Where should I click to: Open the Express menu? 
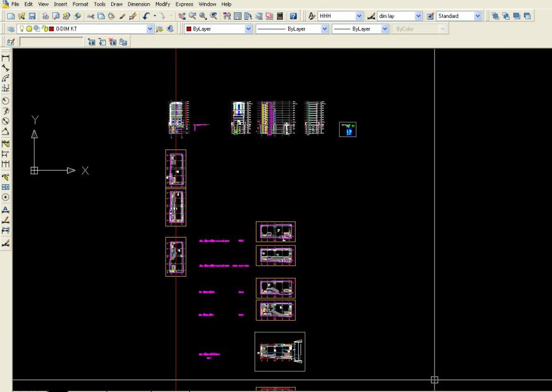tap(184, 4)
